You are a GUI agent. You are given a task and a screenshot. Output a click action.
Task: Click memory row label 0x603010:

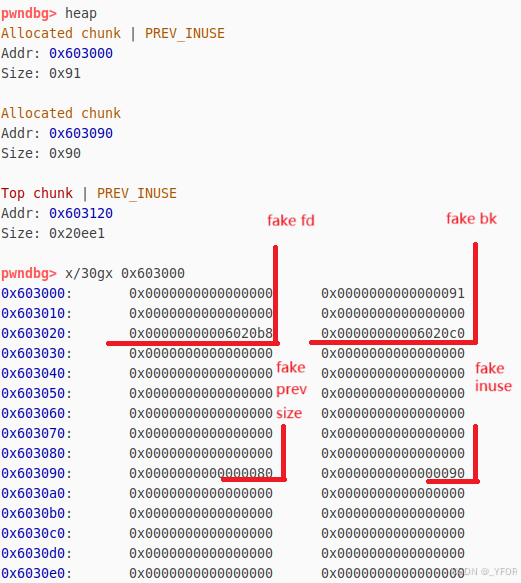(36, 313)
